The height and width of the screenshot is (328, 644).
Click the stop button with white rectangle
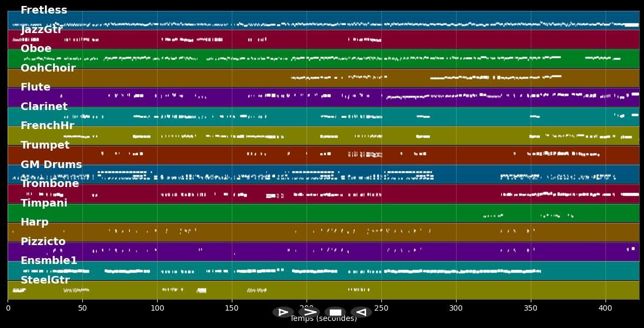pos(335,312)
